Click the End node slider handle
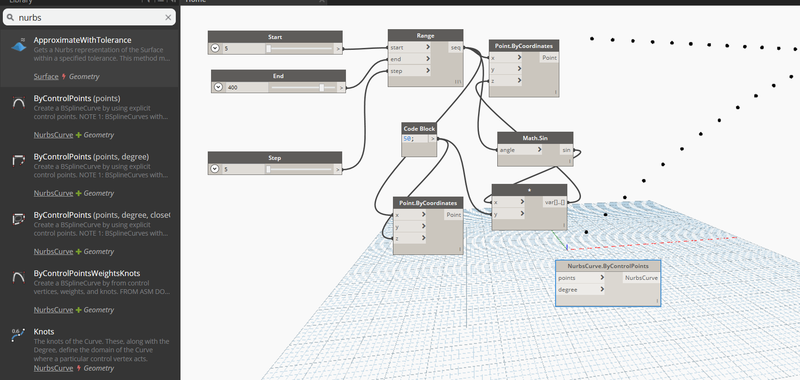The height and width of the screenshot is (380, 800). click(321, 87)
